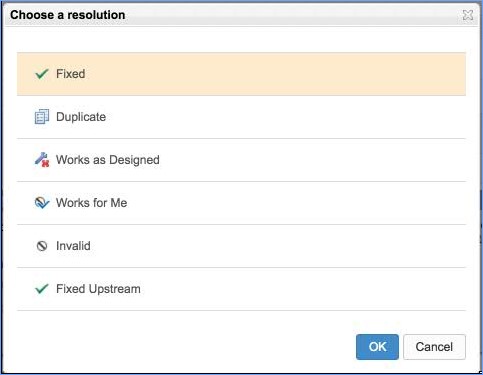Select the "Fixed" resolution label
The image size is (483, 375).
point(70,74)
